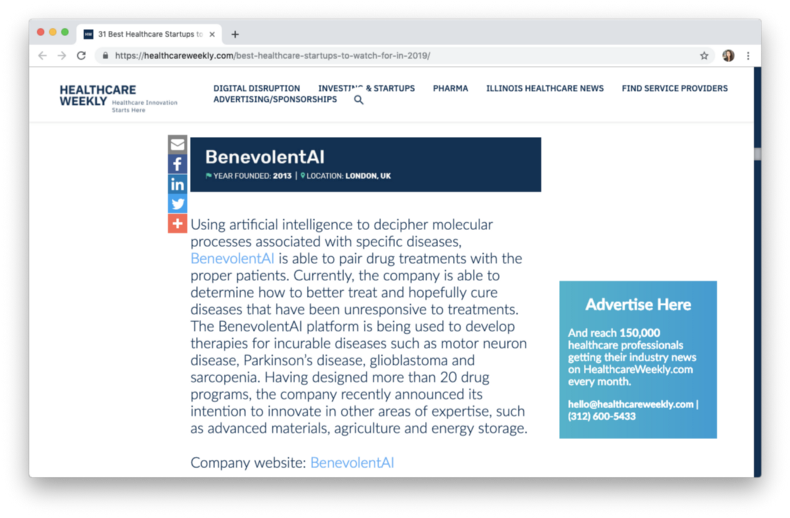Share article via email icon
The height and width of the screenshot is (518, 790).
click(177, 145)
